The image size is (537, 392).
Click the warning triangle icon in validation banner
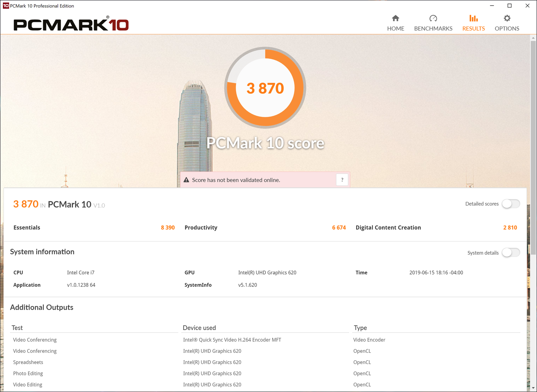click(x=186, y=180)
